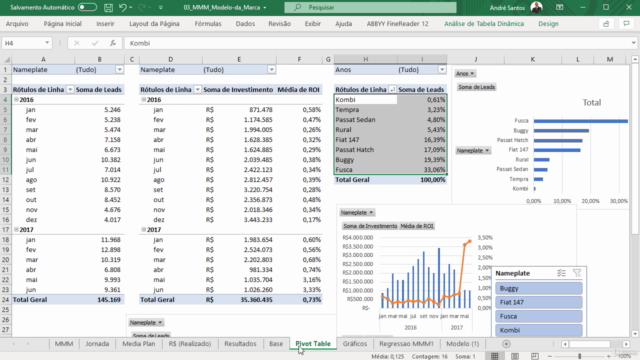Collapse the 2017 group in column D
This screenshot has height=360, width=640.
click(x=143, y=230)
